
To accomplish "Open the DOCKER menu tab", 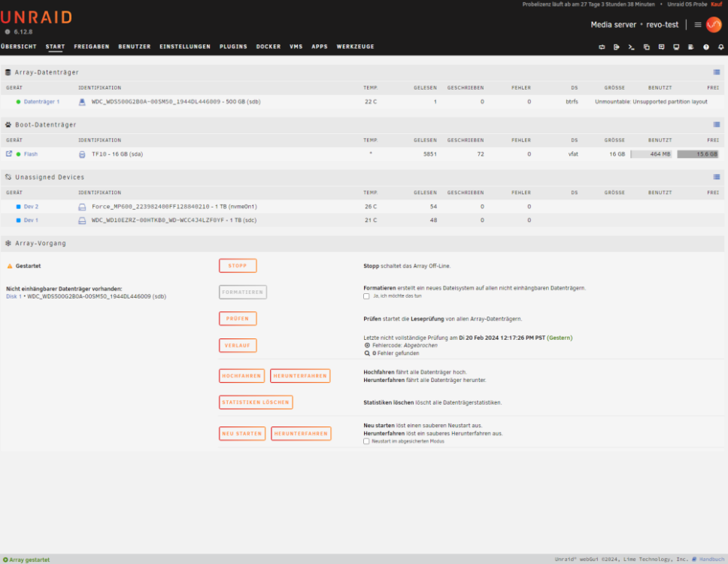I will coord(268,47).
